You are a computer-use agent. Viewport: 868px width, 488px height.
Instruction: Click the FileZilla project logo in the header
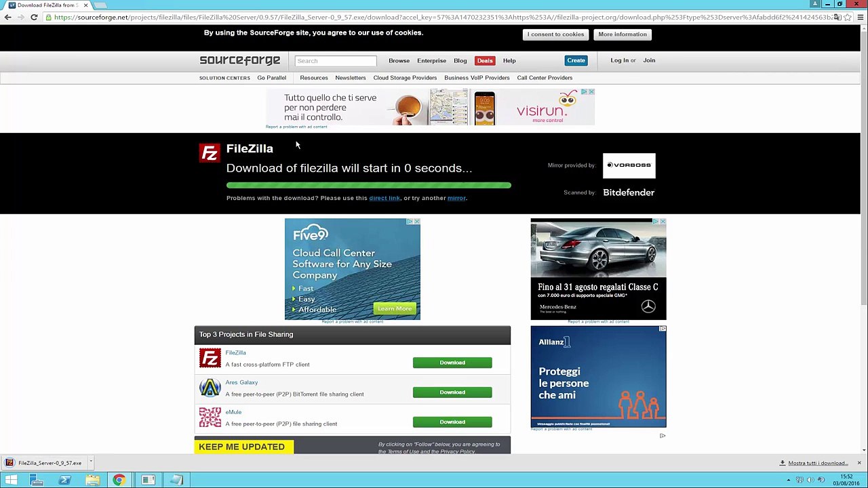tap(210, 153)
